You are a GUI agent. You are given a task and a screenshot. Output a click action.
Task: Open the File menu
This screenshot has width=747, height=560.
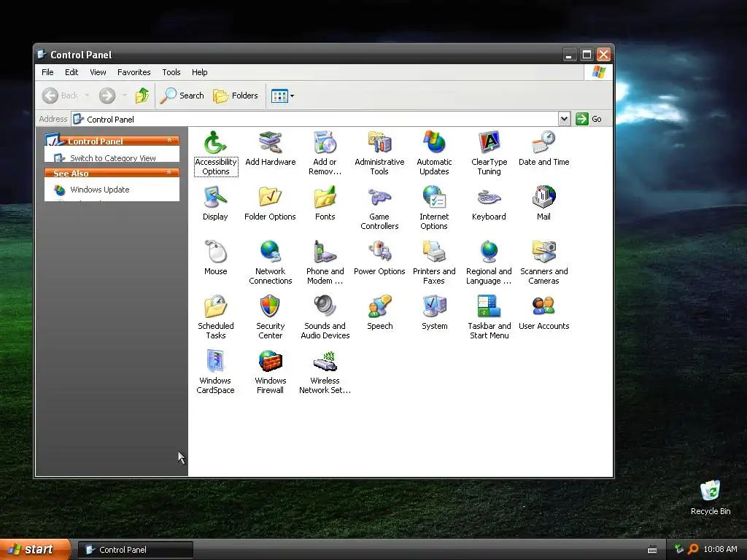click(47, 72)
